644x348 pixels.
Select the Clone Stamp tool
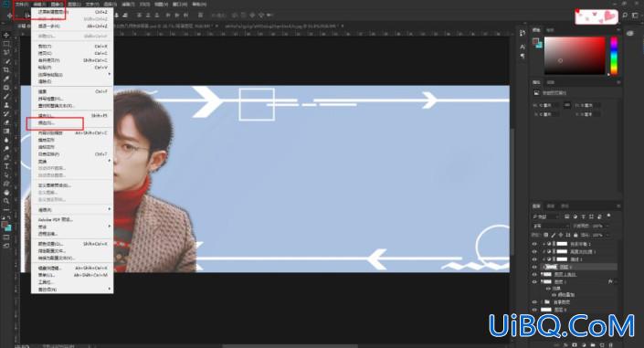click(x=6, y=105)
